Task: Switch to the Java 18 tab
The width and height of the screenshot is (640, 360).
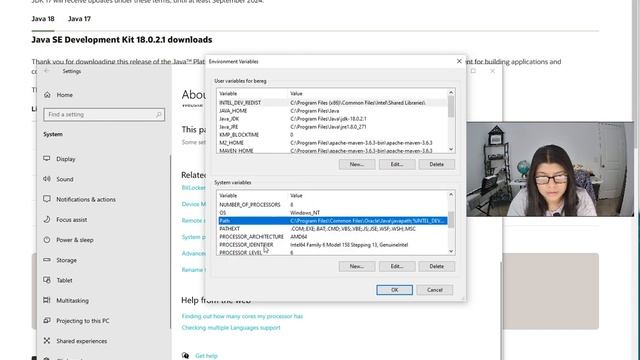Action: (x=43, y=19)
